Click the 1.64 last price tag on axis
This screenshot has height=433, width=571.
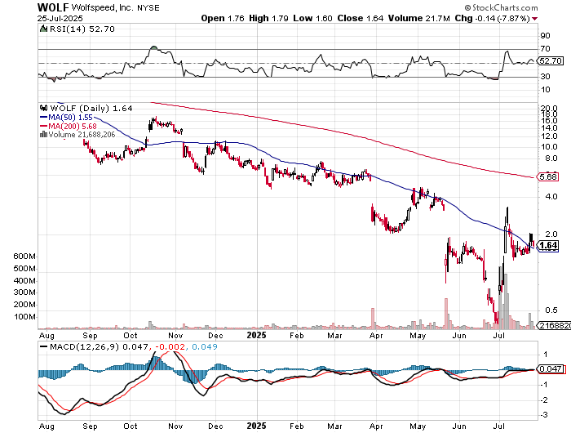[548, 245]
